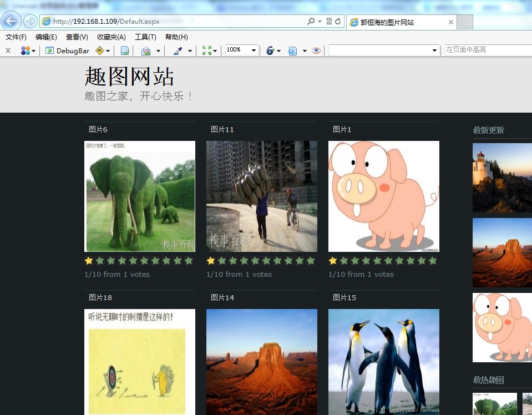The height and width of the screenshot is (415, 532).
Task: Open the DebugBar panel from the toolbar
Action: click(x=64, y=50)
